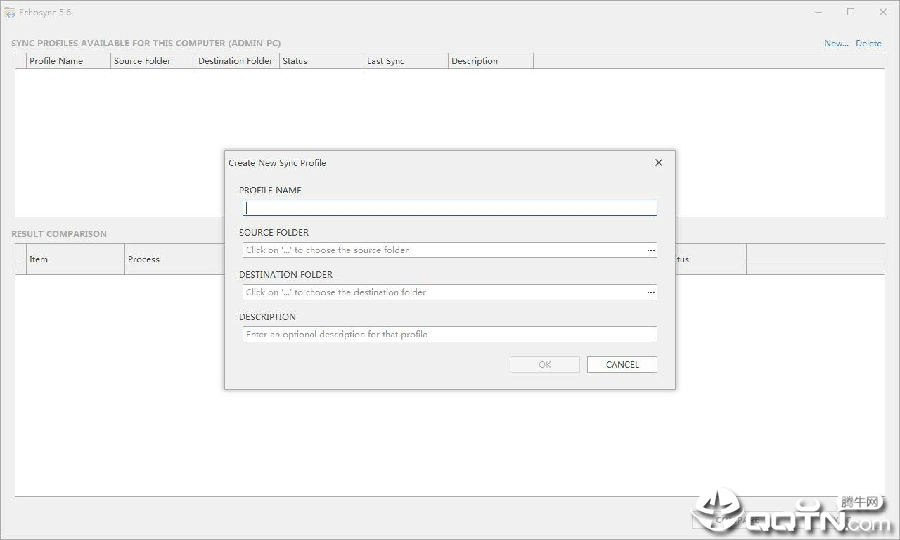Viewport: 900px width, 540px height.
Task: Click the Profile Name input field
Action: pos(449,208)
